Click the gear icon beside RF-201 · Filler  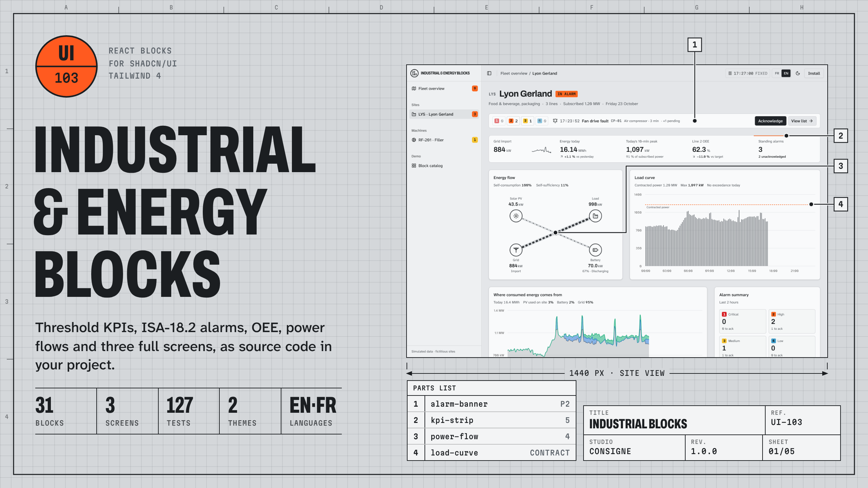414,140
